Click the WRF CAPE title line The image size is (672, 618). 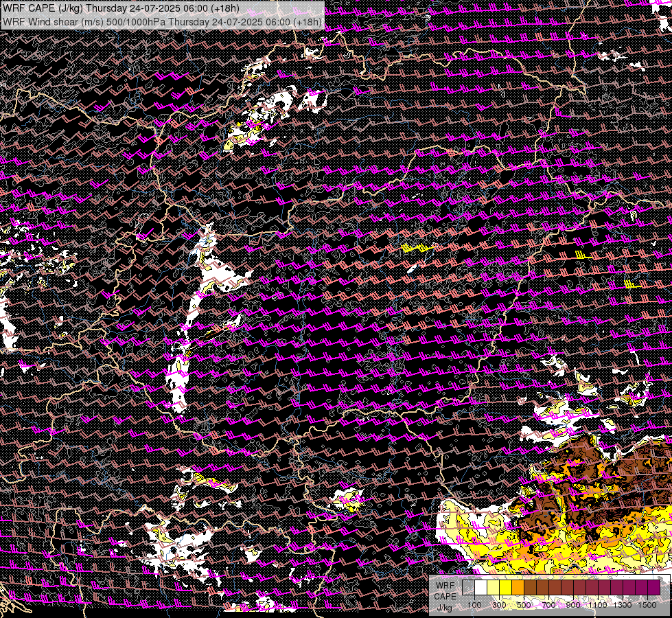[x=121, y=8]
